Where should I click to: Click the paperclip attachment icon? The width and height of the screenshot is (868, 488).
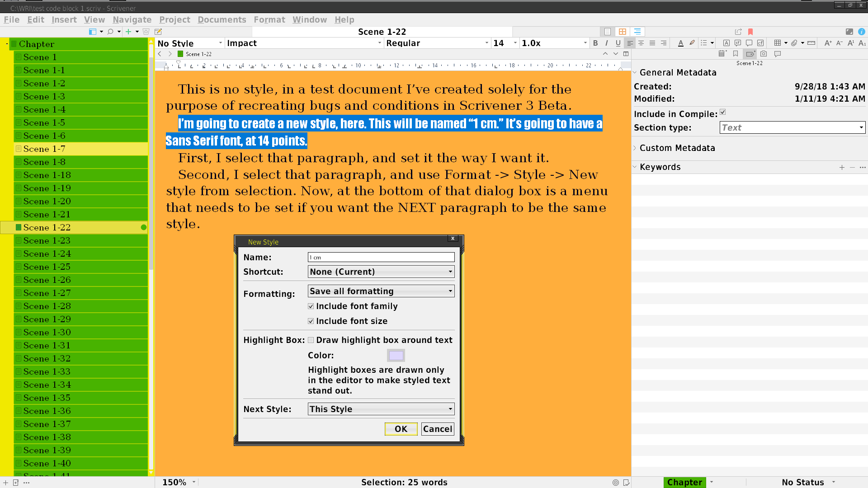pos(794,43)
